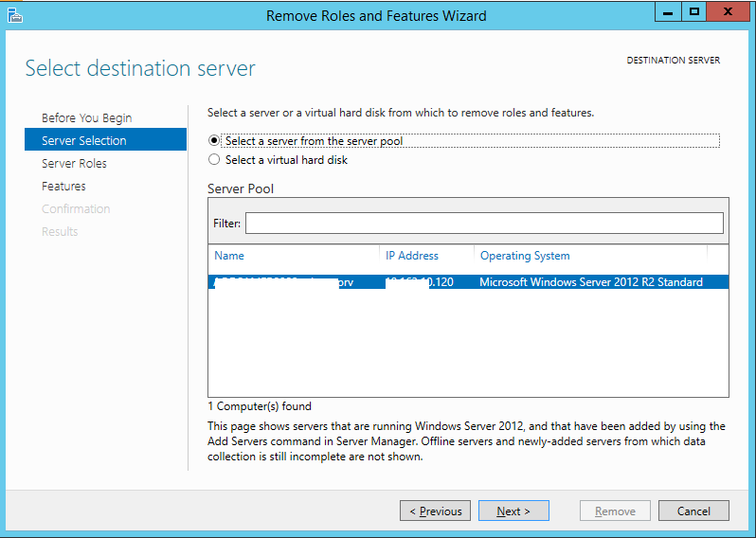Open the Before You Begin step

[x=87, y=118]
